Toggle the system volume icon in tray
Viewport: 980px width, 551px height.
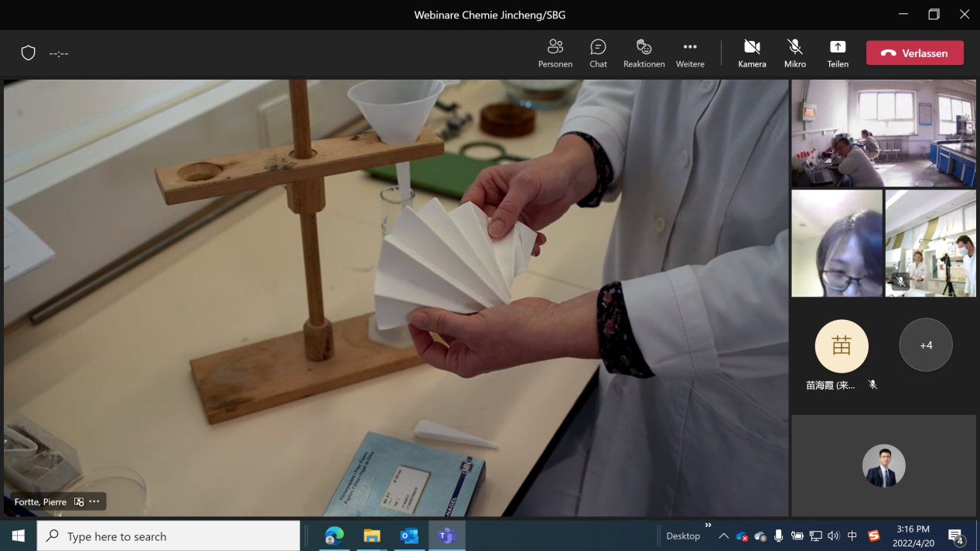[x=833, y=536]
